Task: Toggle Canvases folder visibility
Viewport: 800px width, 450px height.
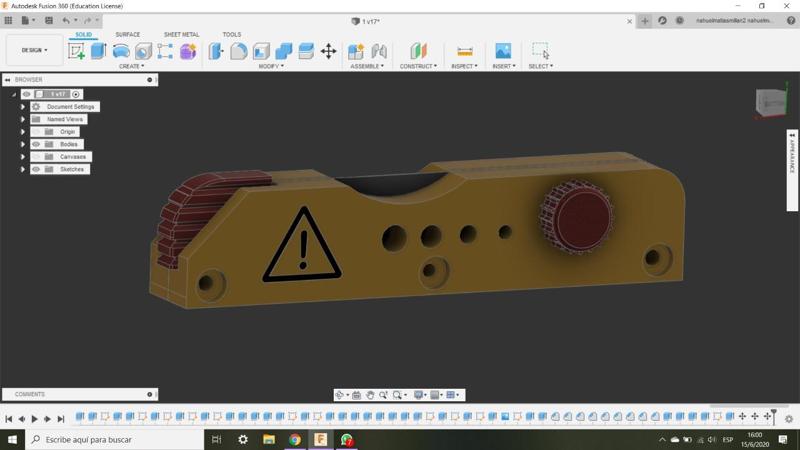Action: coord(36,157)
